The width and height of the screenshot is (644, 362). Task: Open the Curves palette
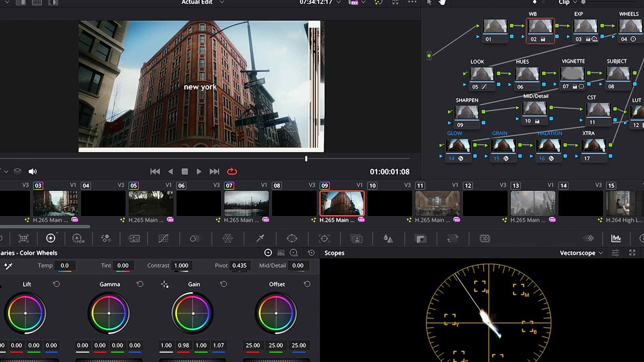pyautogui.click(x=163, y=239)
